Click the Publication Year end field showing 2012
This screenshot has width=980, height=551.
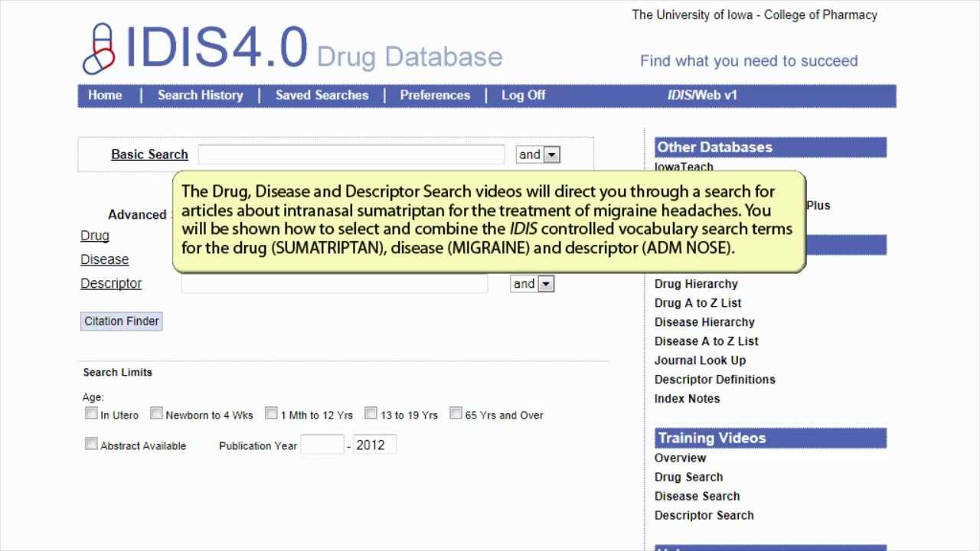[x=375, y=445]
